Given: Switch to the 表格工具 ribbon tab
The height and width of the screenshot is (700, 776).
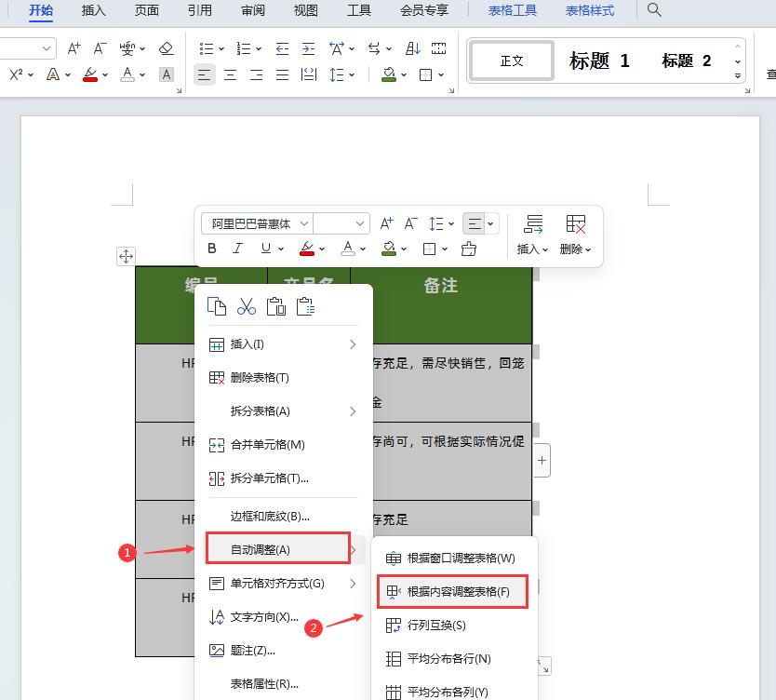Looking at the screenshot, I should click(513, 10).
